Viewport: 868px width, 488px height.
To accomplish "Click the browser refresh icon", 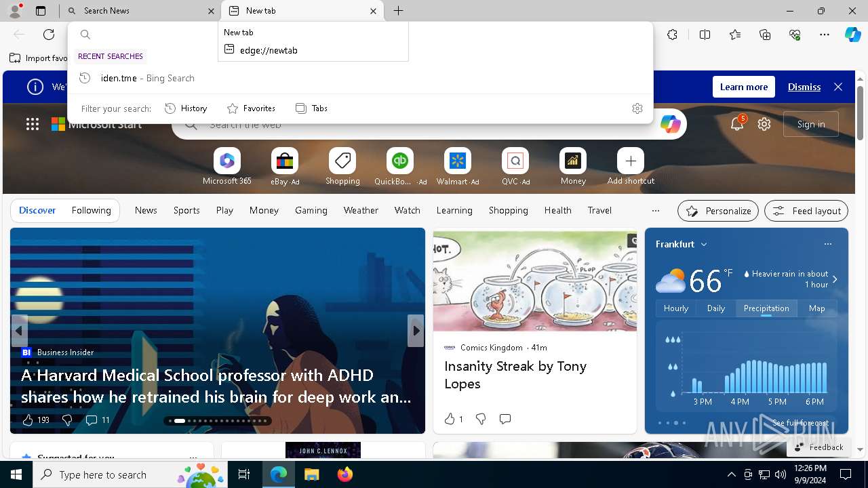I will pos(49,35).
